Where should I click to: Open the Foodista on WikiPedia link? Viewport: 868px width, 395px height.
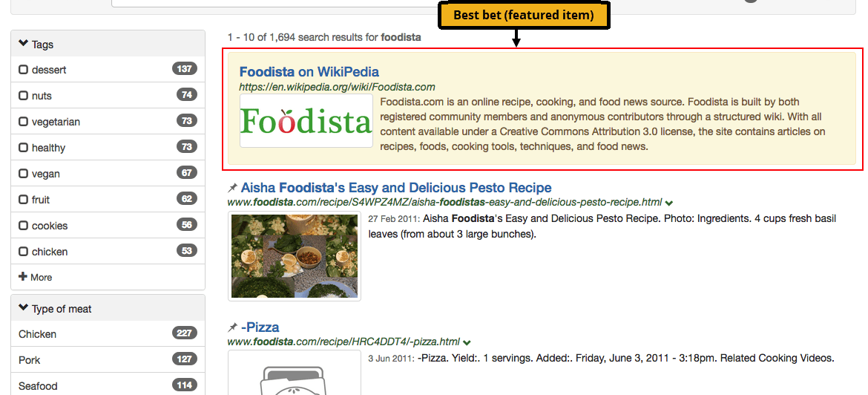(x=309, y=72)
